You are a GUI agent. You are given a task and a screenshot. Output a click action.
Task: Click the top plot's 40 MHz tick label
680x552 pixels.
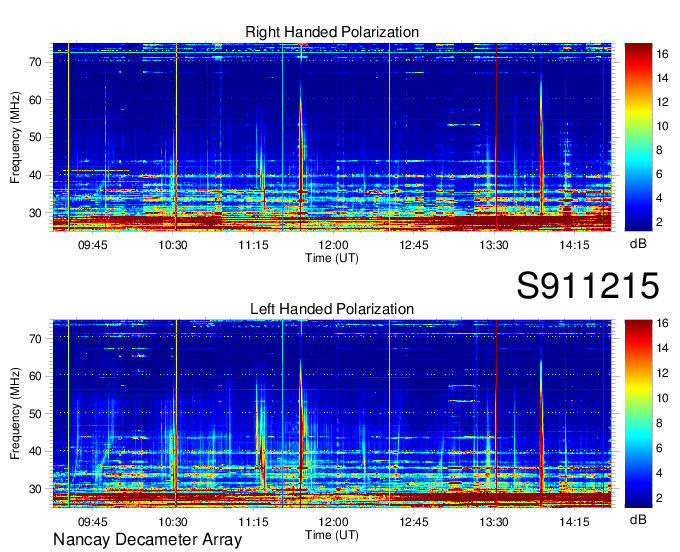click(x=36, y=176)
